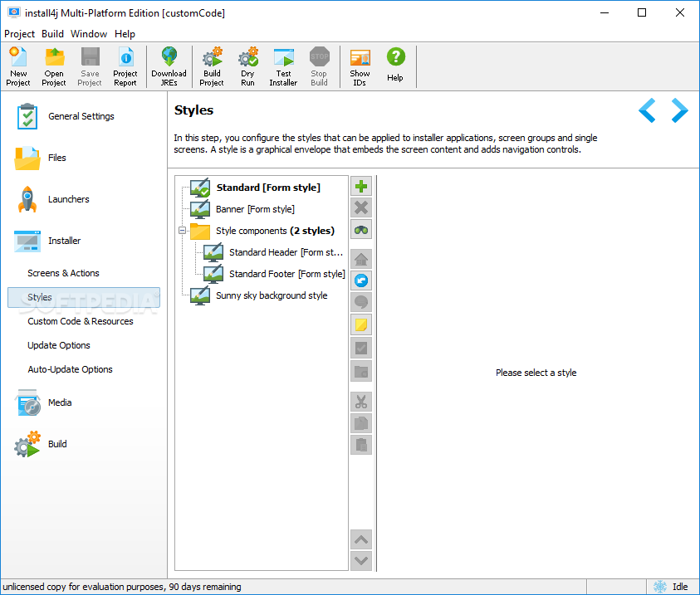Click the speech bubble comment button
700x595 pixels.
(x=361, y=302)
